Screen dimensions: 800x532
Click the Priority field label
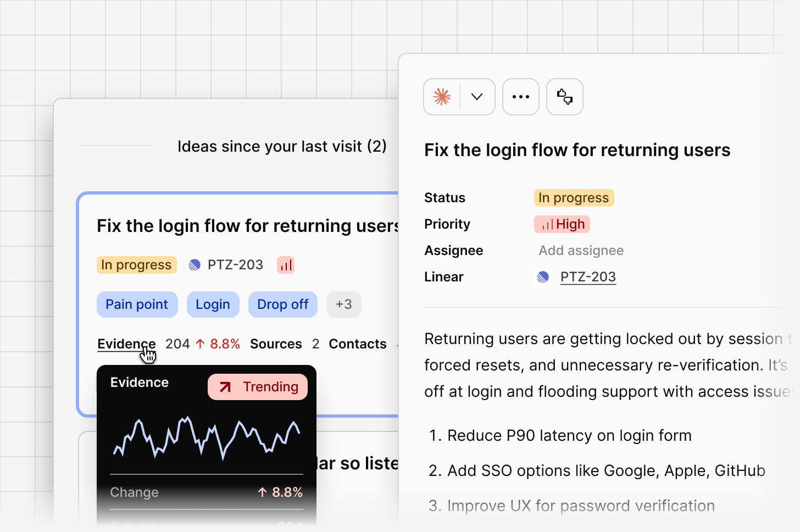point(447,224)
